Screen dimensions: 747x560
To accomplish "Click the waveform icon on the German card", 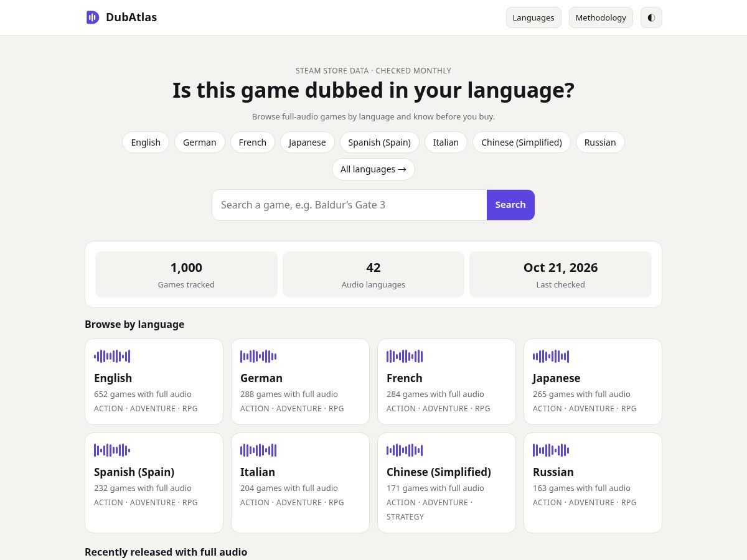I will pos(258,357).
